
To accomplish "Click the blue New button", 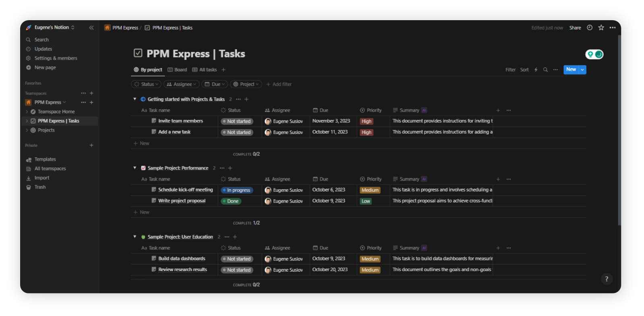I will tap(571, 70).
